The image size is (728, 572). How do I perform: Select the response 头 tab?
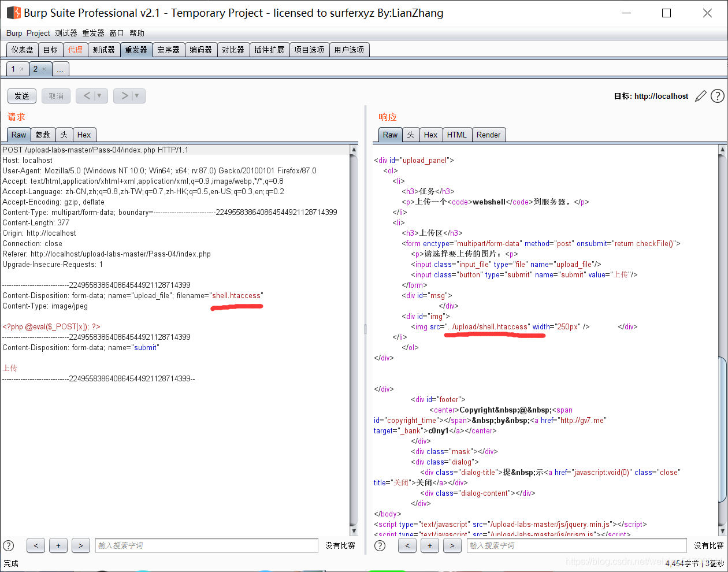pos(411,135)
